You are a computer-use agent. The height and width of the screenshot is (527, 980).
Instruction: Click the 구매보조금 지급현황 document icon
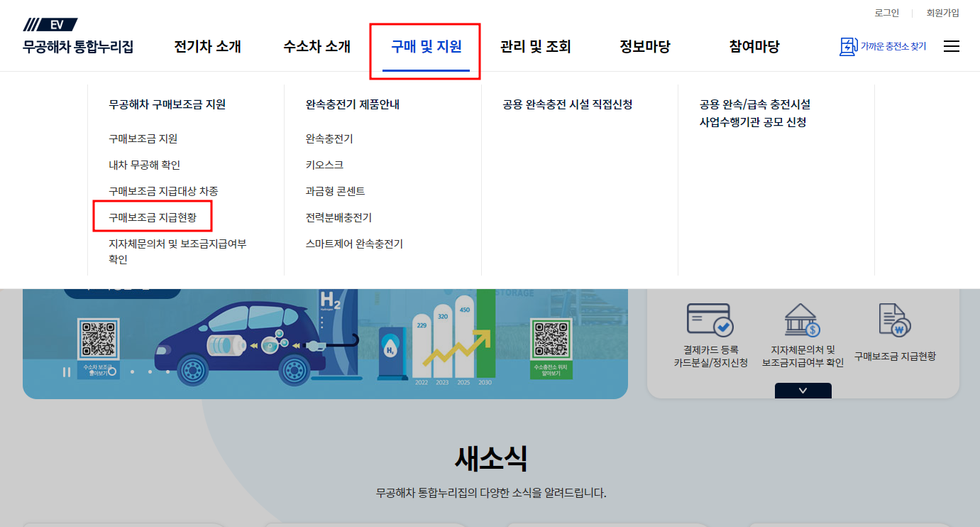tap(895, 320)
